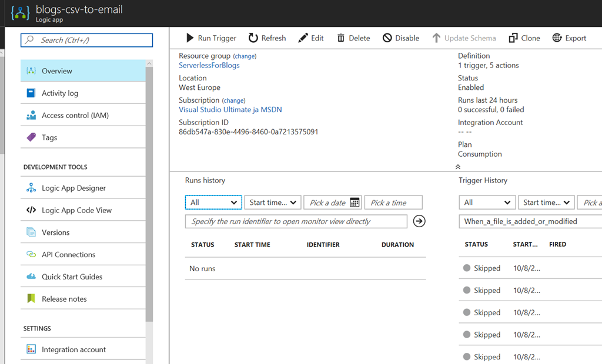Refresh the logic app overview
Screen dimensions: 602x364
(x=253, y=38)
